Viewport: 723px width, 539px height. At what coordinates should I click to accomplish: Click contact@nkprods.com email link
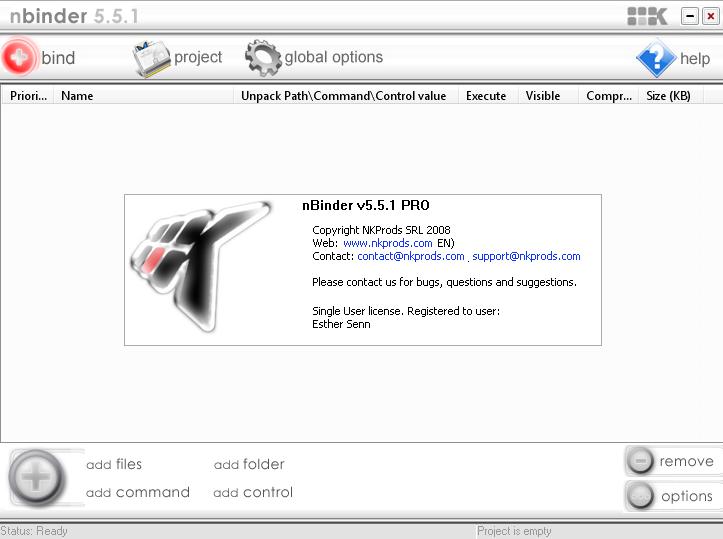(x=411, y=256)
